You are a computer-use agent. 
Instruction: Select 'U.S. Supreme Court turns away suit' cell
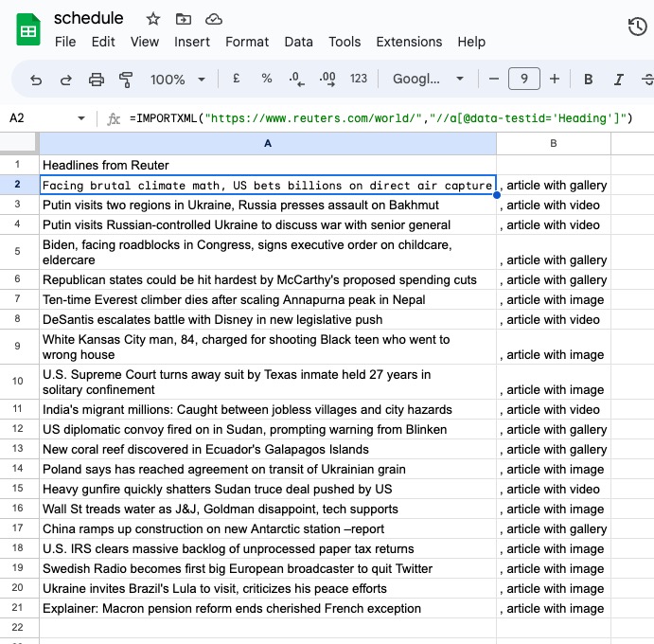pyautogui.click(x=268, y=382)
